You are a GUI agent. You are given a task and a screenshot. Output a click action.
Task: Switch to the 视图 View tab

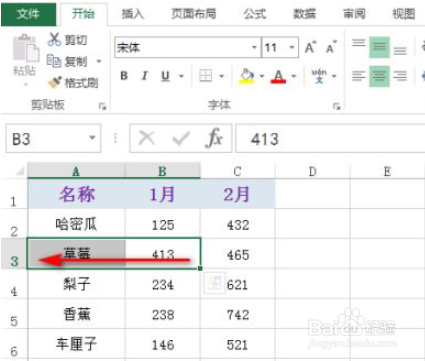(404, 14)
